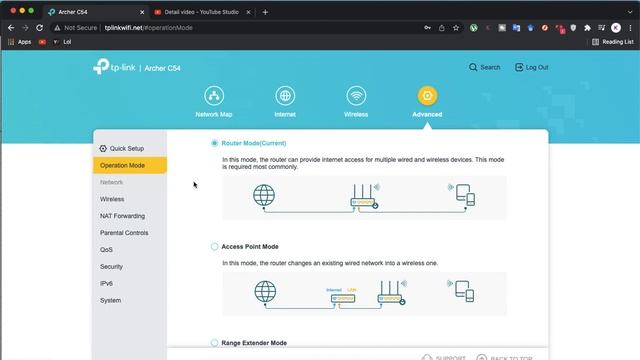
Task: Open NAT Forwarding in sidebar
Action: [x=122, y=216]
